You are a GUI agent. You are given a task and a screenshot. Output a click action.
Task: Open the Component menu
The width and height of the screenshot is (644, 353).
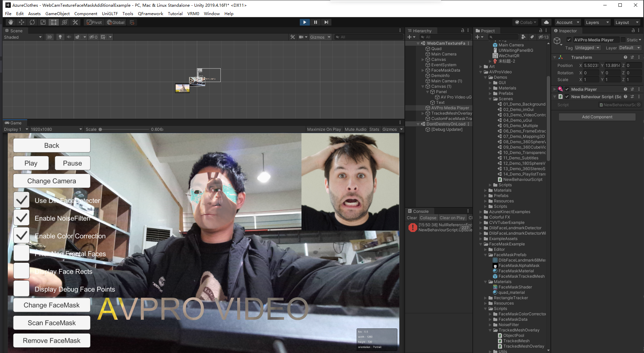pos(86,13)
